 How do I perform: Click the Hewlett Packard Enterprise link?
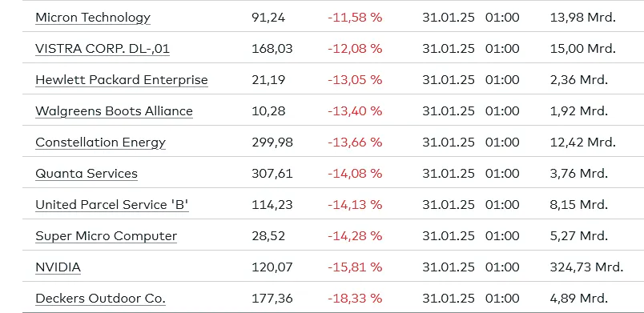click(122, 80)
